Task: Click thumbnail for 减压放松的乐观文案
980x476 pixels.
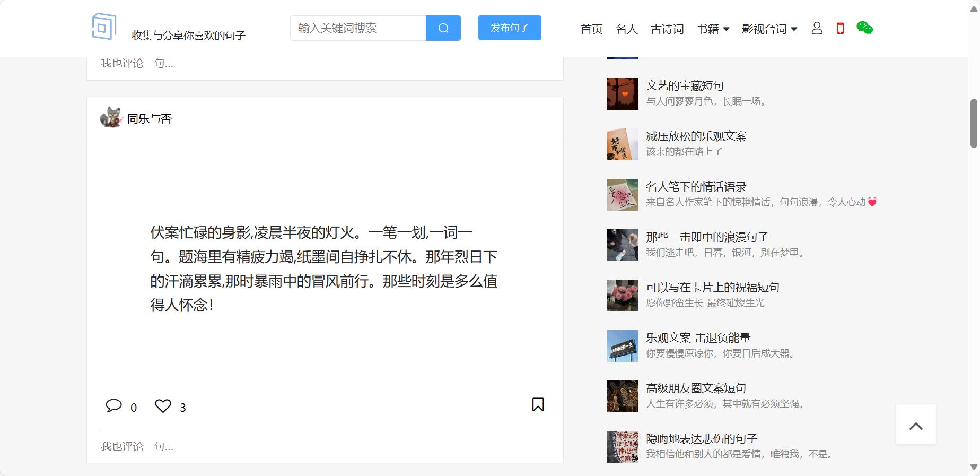Action: coord(623,144)
